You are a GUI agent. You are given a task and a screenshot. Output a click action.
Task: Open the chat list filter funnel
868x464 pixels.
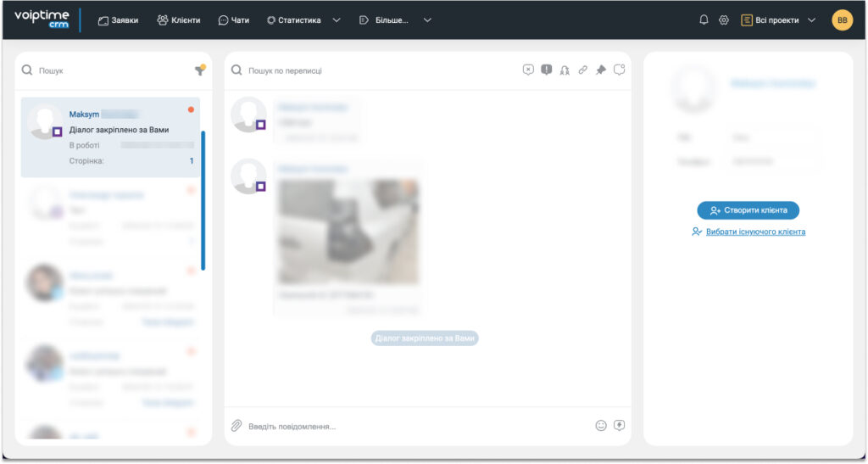pyautogui.click(x=200, y=70)
